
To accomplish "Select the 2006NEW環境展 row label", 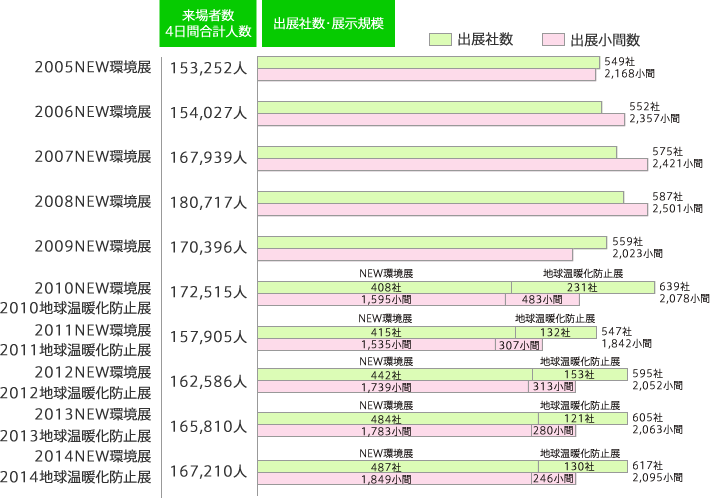I will (93, 112).
